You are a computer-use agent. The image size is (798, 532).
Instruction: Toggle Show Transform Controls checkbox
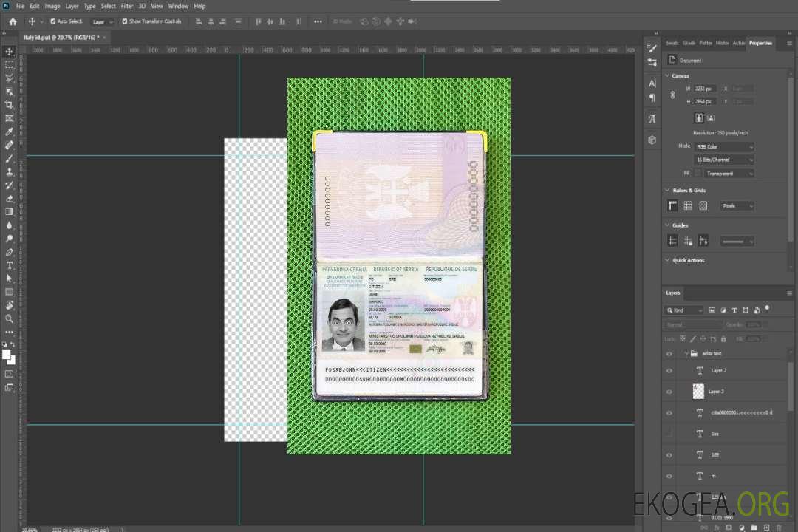pos(125,21)
